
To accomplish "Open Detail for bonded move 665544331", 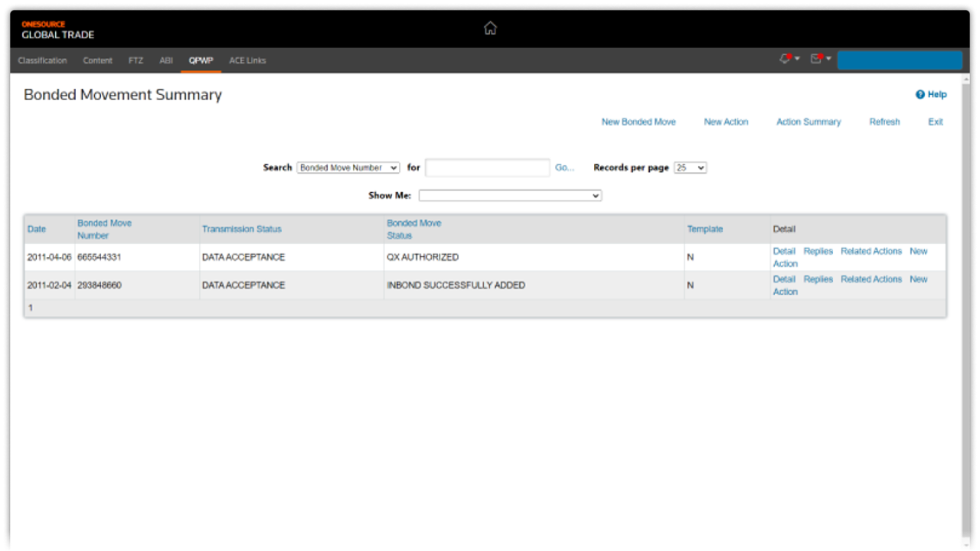I will (784, 251).
